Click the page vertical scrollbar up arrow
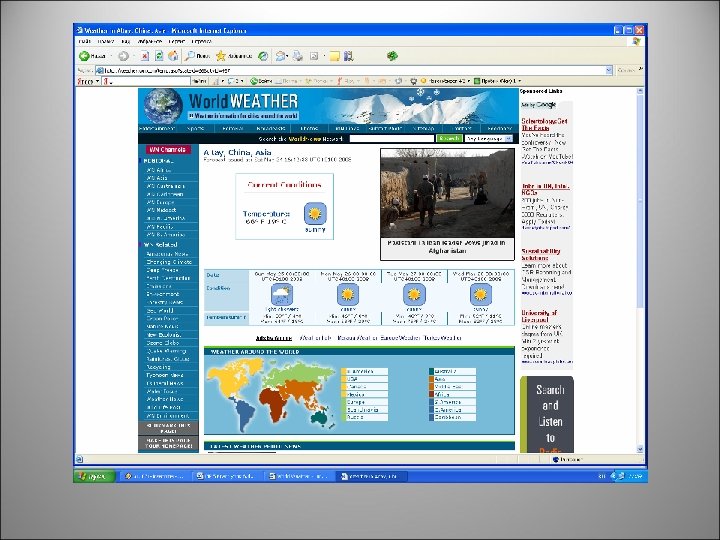This screenshot has height=540, width=720. coord(641,91)
